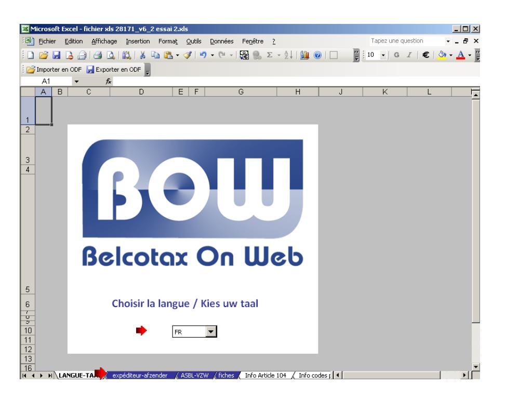The height and width of the screenshot is (399, 532).
Task: Click the permission document icon next to Save
Action: [70, 55]
